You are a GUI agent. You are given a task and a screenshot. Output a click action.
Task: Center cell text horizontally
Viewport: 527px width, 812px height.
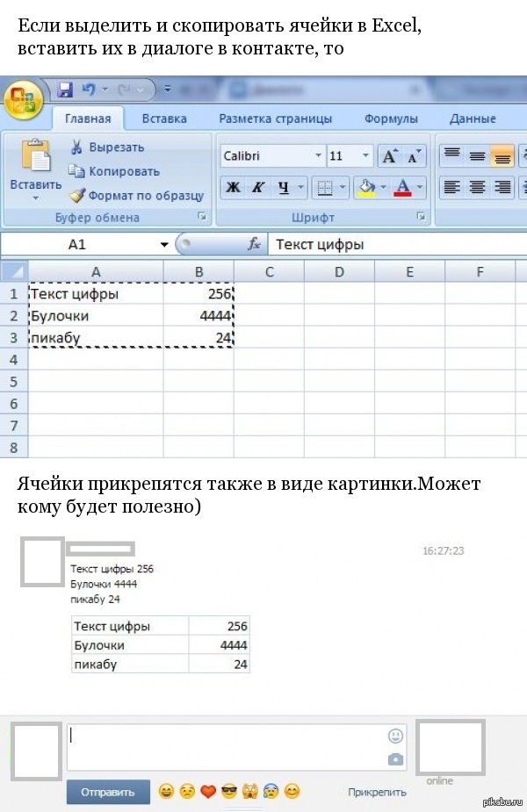point(477,187)
